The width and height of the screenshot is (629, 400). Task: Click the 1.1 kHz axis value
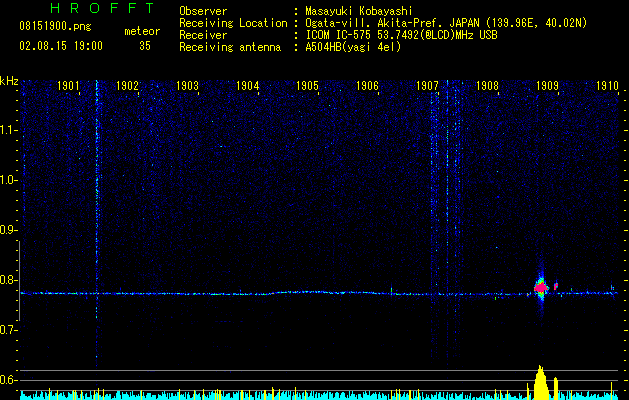[9, 130]
